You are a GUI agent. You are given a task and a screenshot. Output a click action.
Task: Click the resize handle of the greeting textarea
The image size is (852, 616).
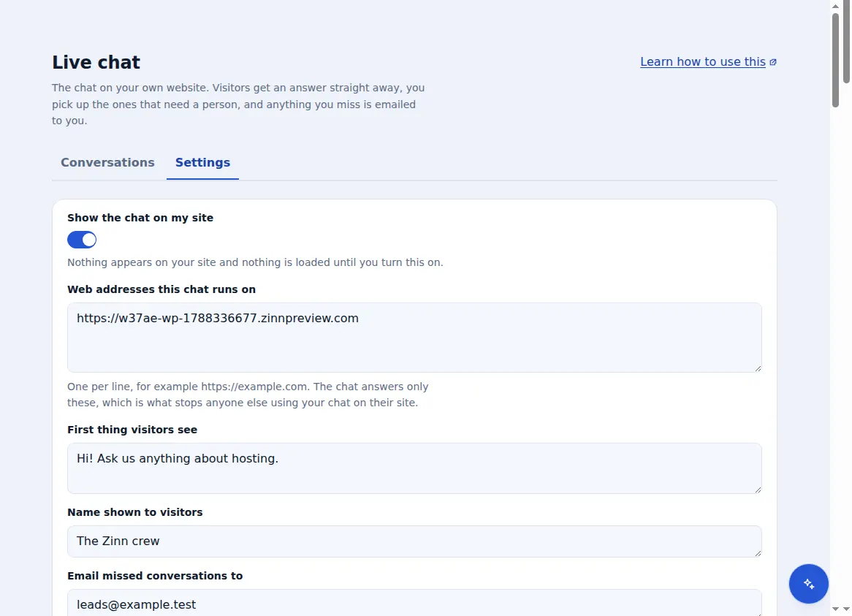(758, 490)
